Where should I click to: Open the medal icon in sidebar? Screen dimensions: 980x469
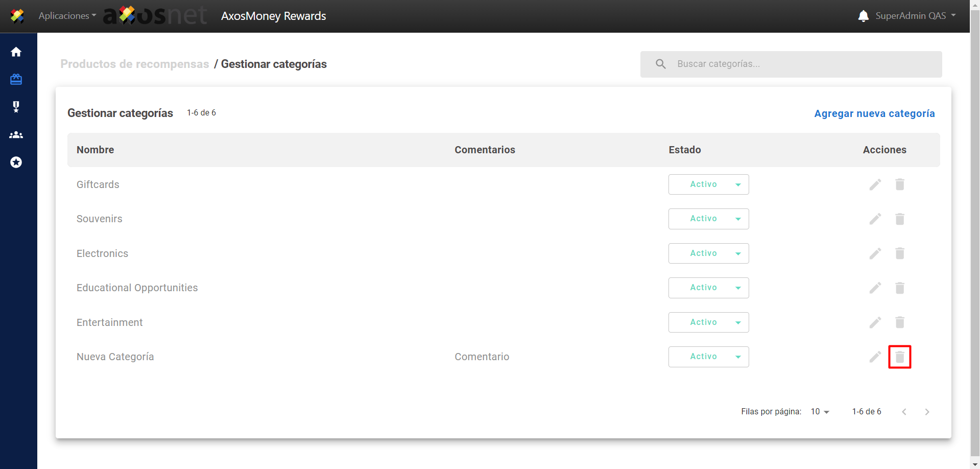click(16, 107)
